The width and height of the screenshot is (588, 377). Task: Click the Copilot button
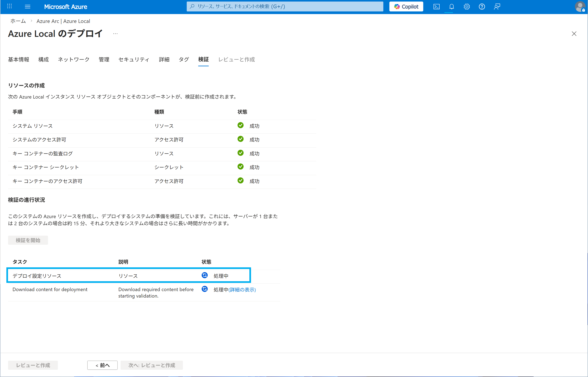pos(406,7)
